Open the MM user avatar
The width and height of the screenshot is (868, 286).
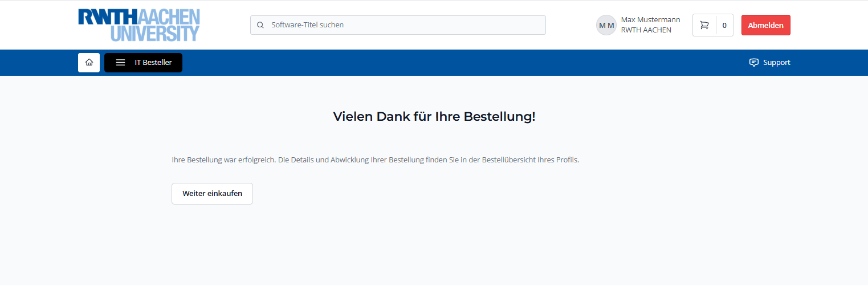click(x=606, y=25)
